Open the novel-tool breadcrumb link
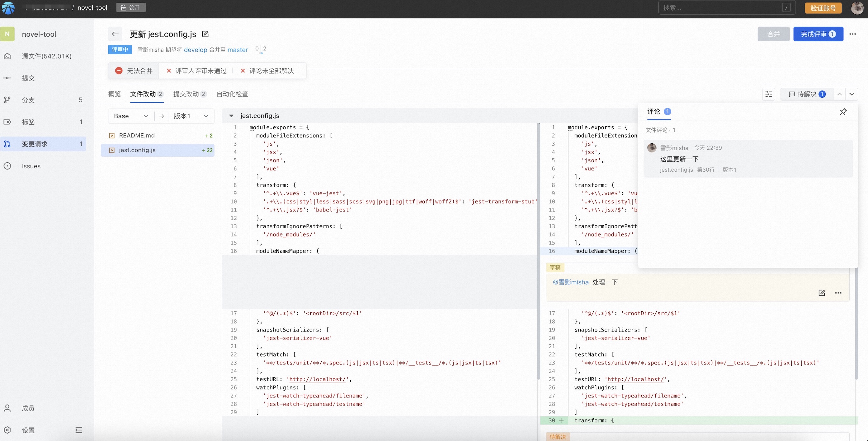 click(x=92, y=7)
